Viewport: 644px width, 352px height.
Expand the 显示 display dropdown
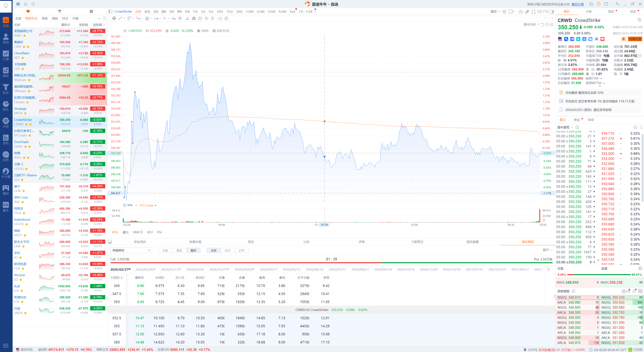click(x=495, y=11)
